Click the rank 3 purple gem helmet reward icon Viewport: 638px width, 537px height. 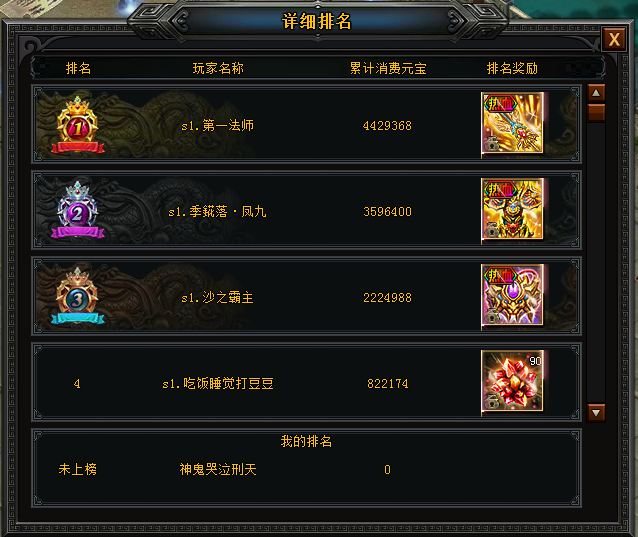click(512, 295)
